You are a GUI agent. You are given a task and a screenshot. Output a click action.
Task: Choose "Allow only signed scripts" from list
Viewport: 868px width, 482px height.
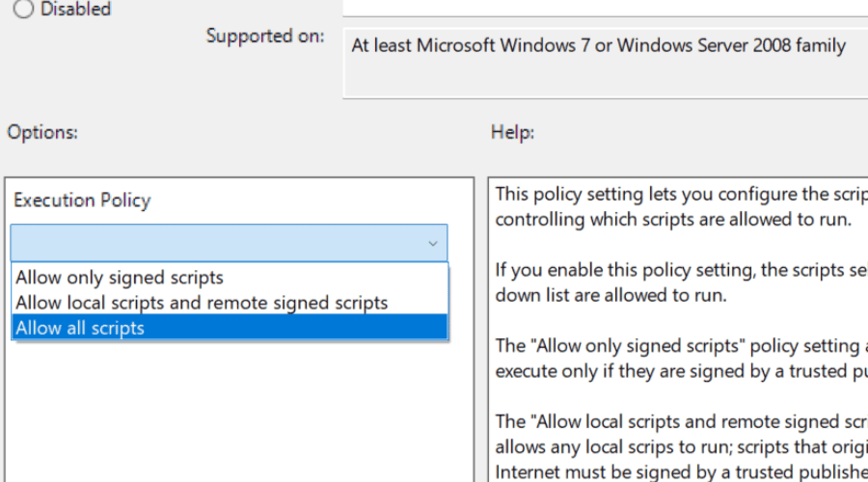[120, 278]
